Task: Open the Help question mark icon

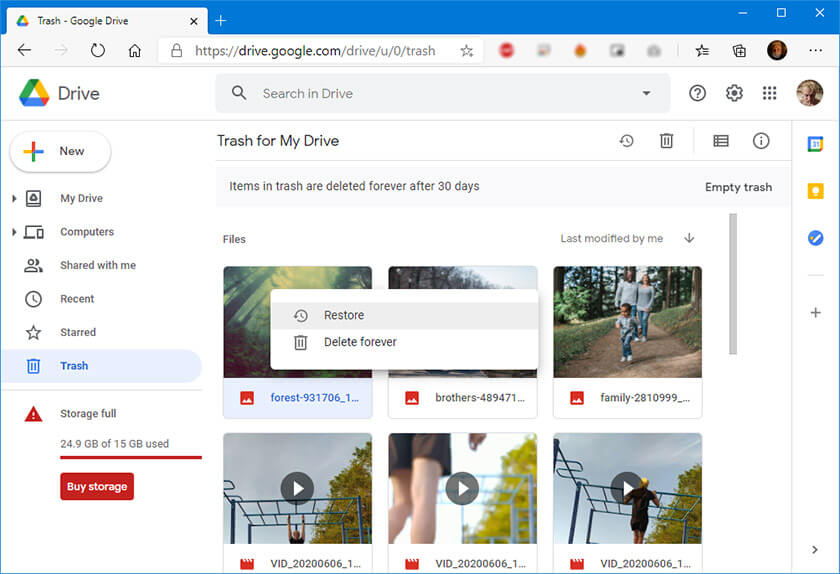Action: (698, 93)
